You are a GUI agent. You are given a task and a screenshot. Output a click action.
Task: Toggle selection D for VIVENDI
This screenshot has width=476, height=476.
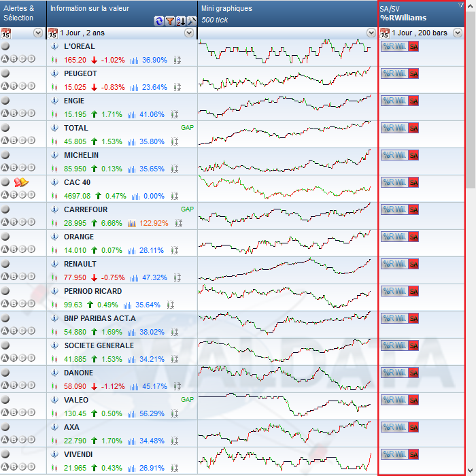click(31, 466)
